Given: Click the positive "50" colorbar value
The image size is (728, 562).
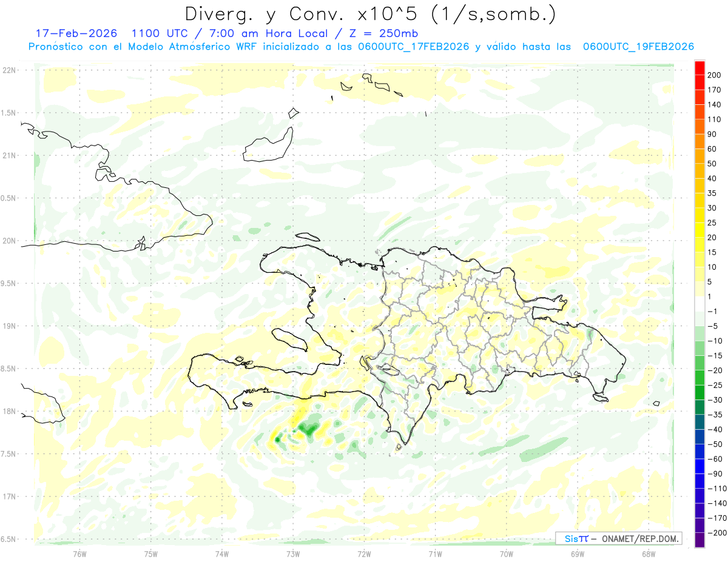Looking at the screenshot, I should point(712,164).
